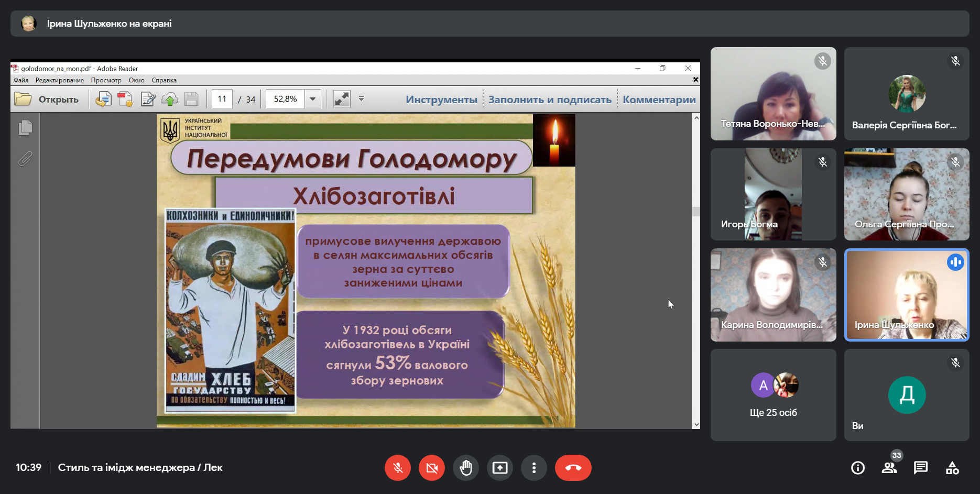The width and height of the screenshot is (980, 494).
Task: Open the page thumbnails panel icon
Action: coord(25,128)
